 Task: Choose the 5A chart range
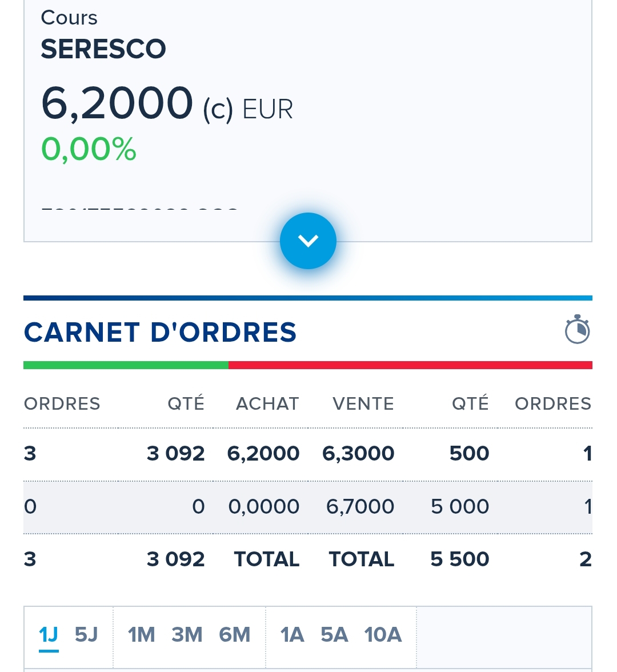(334, 635)
